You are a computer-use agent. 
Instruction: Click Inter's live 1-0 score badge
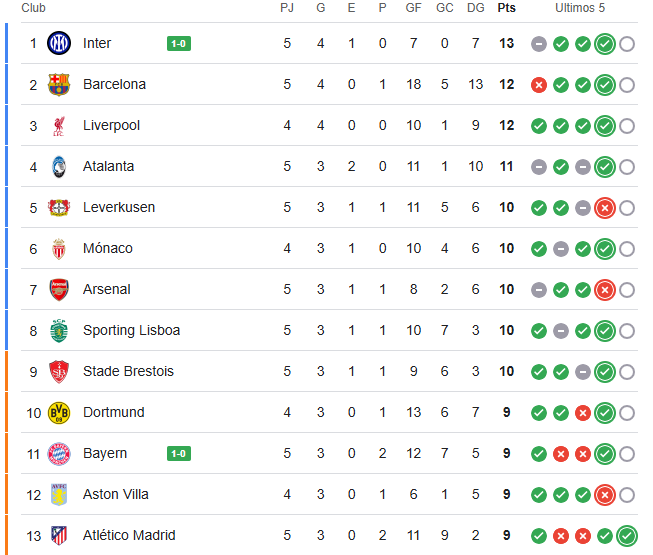pos(179,43)
